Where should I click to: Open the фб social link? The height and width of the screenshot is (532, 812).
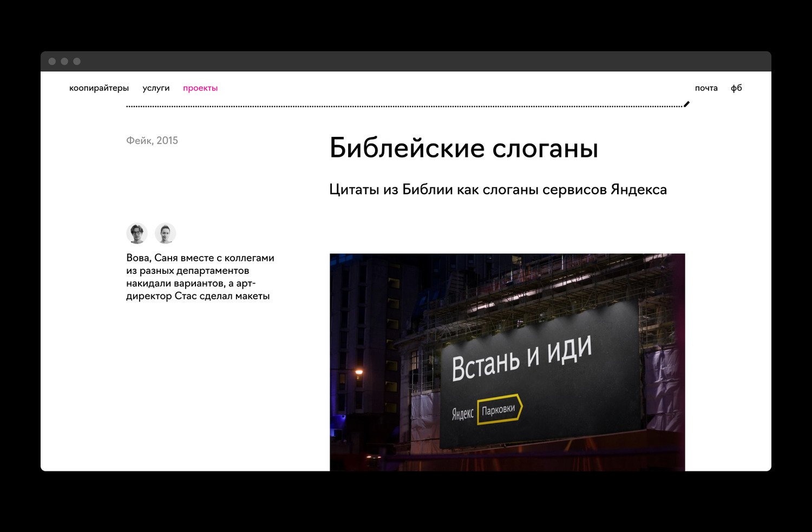(736, 88)
